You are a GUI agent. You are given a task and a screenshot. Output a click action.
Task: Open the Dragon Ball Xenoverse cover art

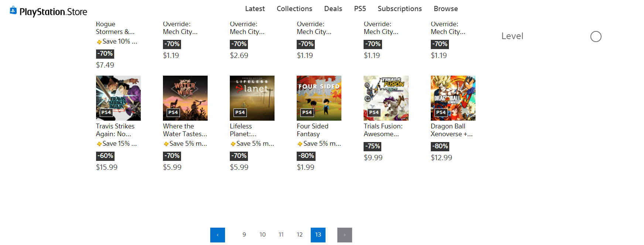click(x=453, y=98)
